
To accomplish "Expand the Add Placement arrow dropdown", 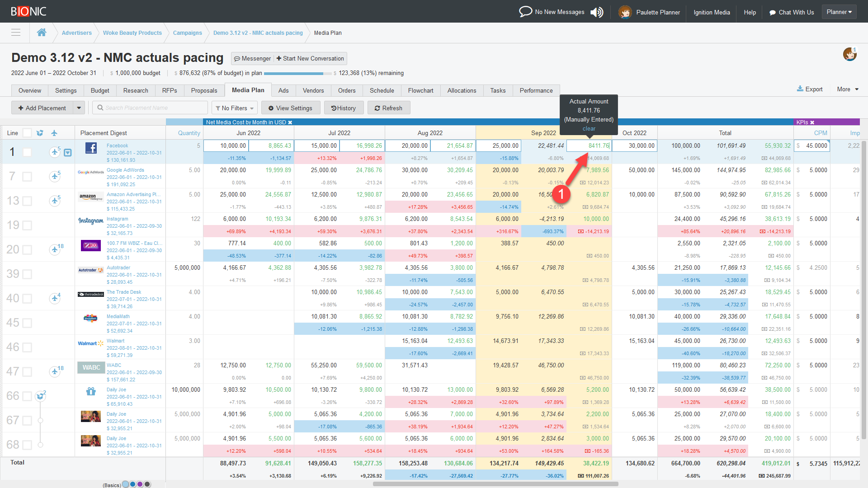I will [79, 108].
